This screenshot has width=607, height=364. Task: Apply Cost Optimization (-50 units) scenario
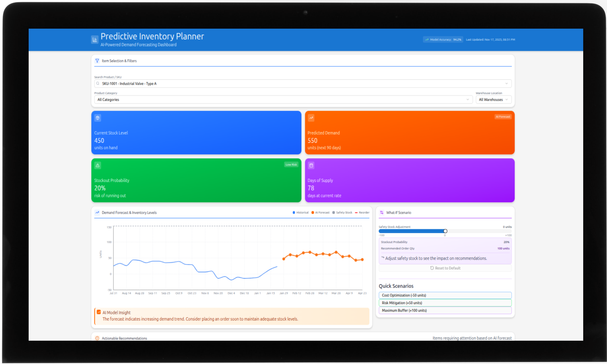point(445,295)
